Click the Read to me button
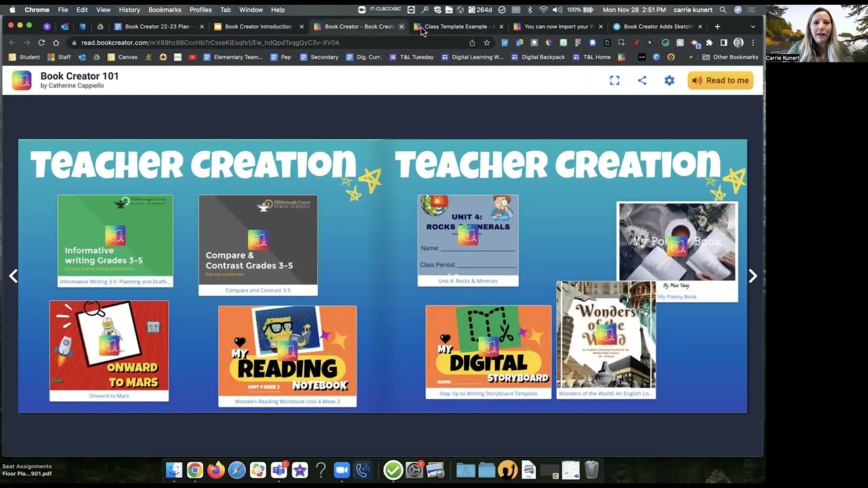 (x=720, y=80)
